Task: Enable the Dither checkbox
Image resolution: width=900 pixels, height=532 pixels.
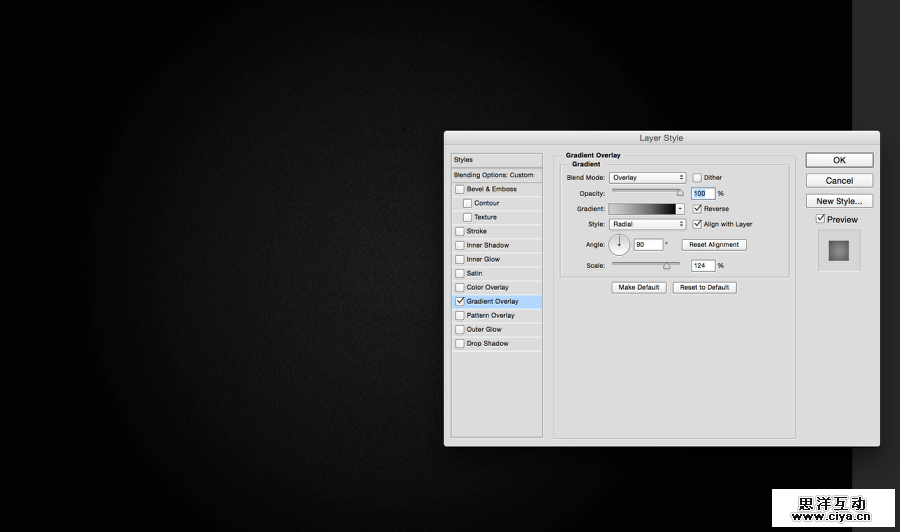Action: [697, 178]
